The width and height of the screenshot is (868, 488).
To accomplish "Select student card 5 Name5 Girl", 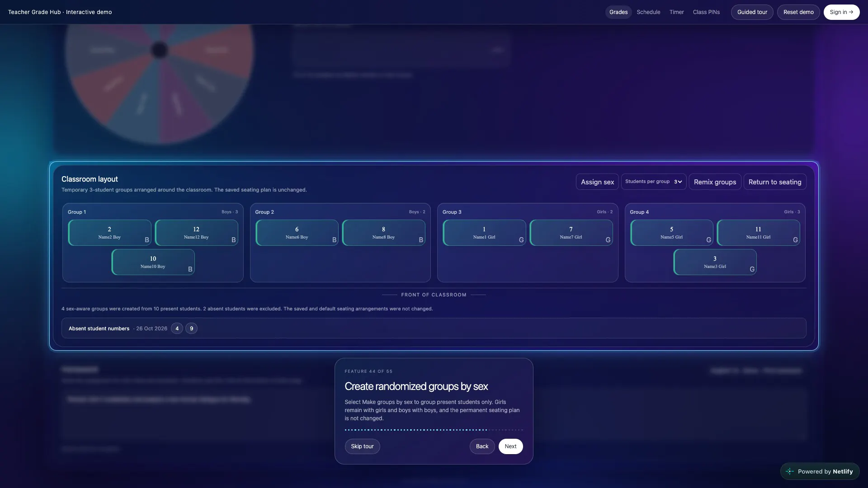I will pos(671,233).
